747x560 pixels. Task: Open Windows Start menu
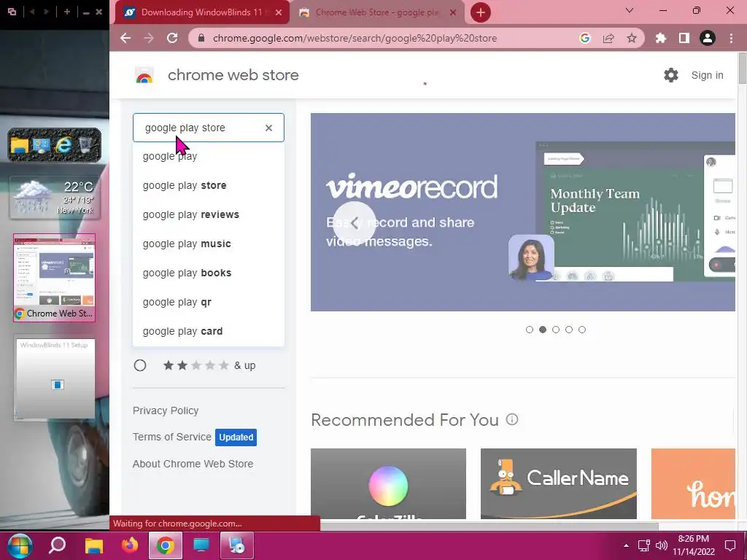(x=20, y=545)
